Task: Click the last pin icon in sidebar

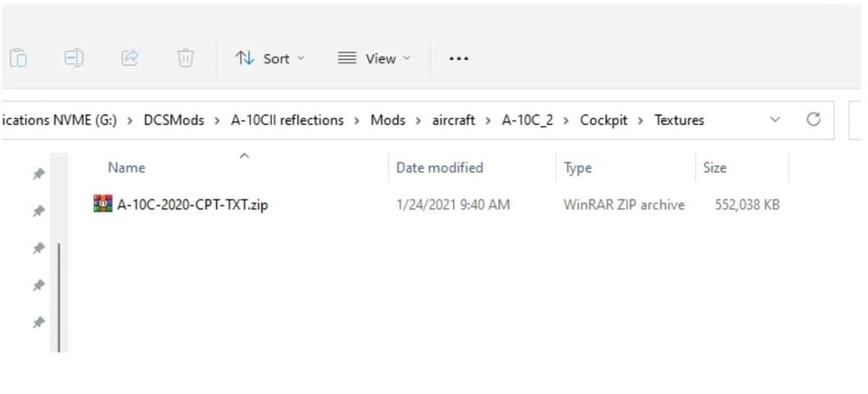Action: (38, 323)
